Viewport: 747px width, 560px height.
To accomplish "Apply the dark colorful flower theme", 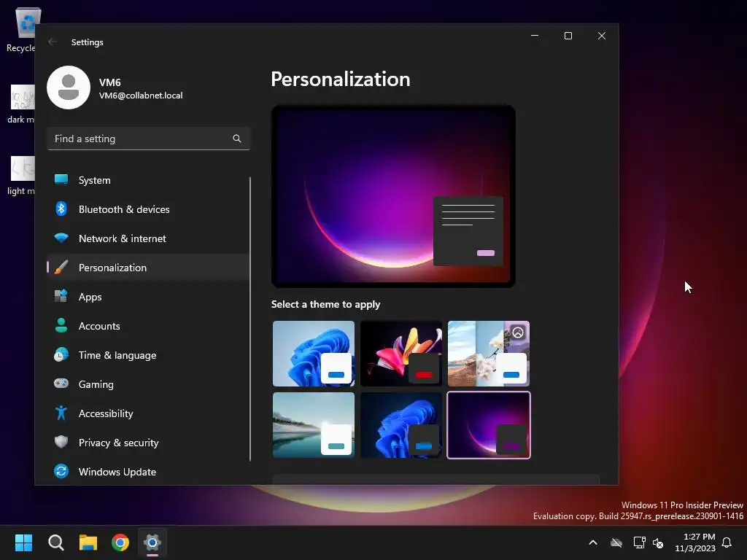I will click(x=401, y=354).
